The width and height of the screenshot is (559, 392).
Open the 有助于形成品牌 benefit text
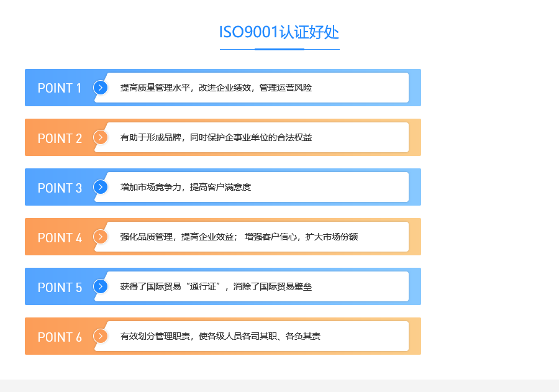(216, 137)
